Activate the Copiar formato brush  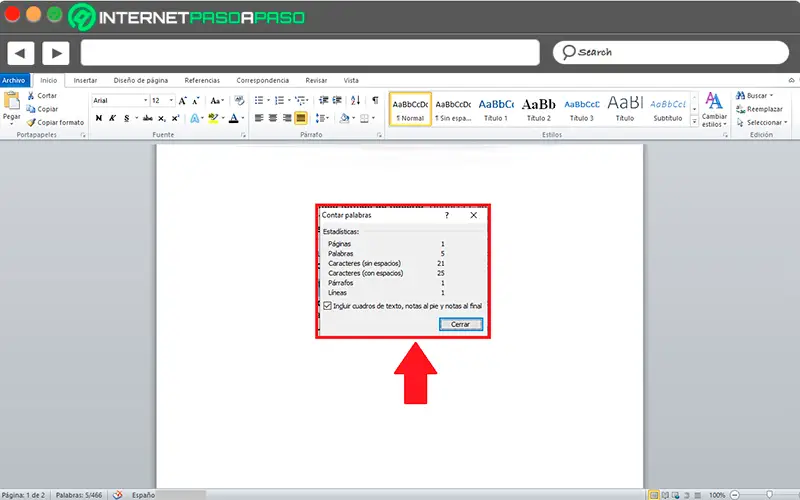tap(55, 122)
